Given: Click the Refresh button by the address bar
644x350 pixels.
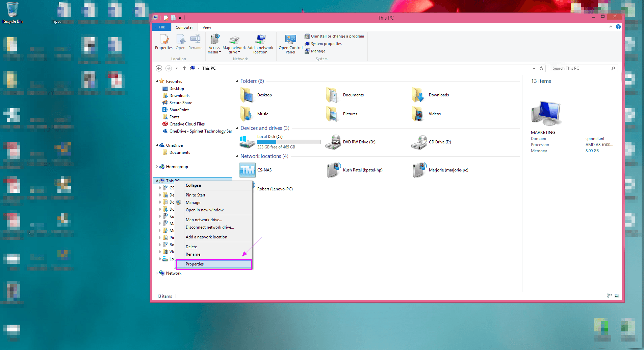Looking at the screenshot, I should pyautogui.click(x=541, y=68).
